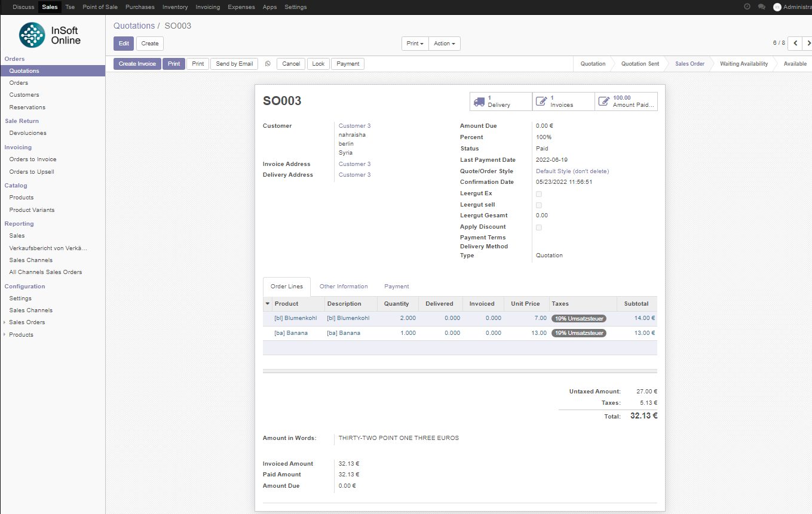
Task: Open the Tse menu
Action: point(70,7)
